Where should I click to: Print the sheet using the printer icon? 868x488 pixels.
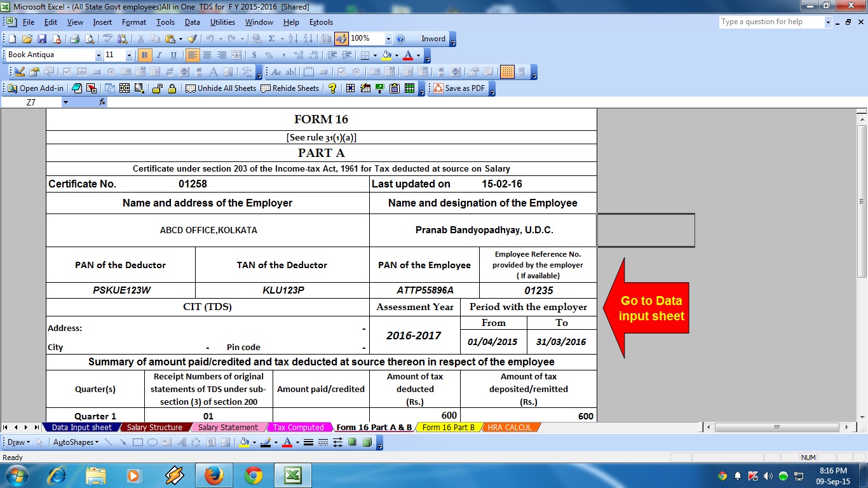74,39
